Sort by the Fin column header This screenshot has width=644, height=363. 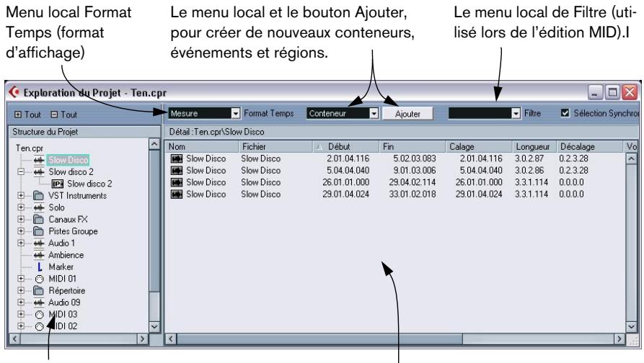413,146
